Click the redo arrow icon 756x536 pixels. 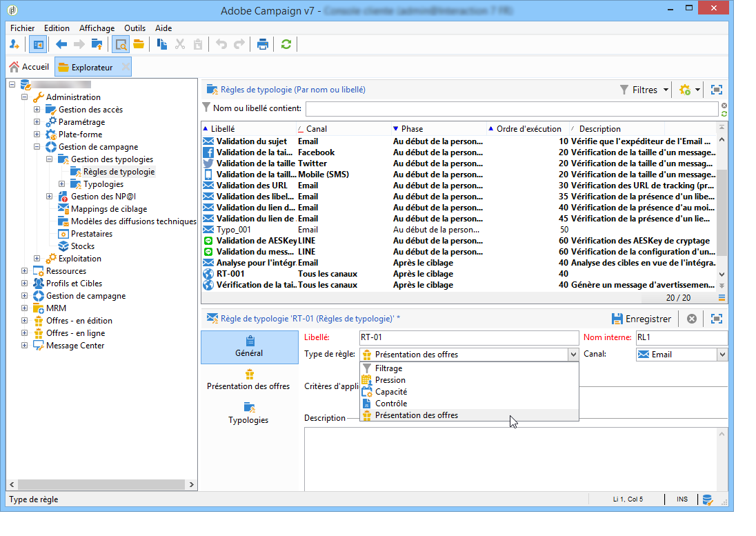pos(239,45)
